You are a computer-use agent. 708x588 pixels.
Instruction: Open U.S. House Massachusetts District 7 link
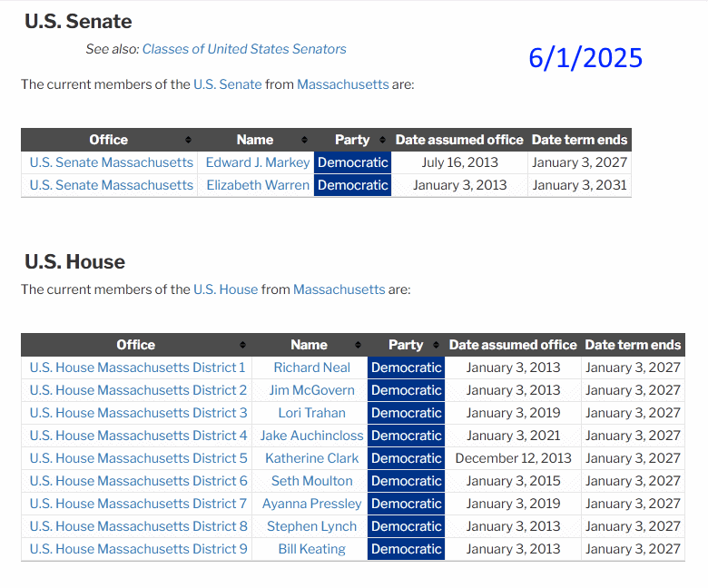click(139, 504)
